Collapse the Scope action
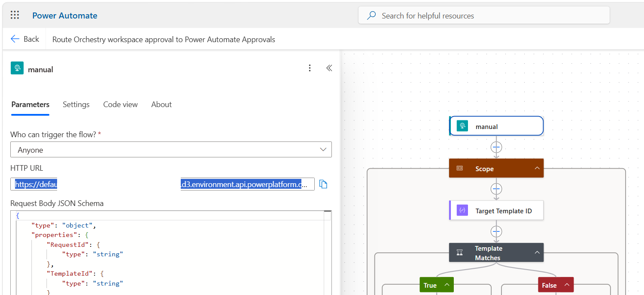Screen dimensions: 644x295 click(x=537, y=168)
